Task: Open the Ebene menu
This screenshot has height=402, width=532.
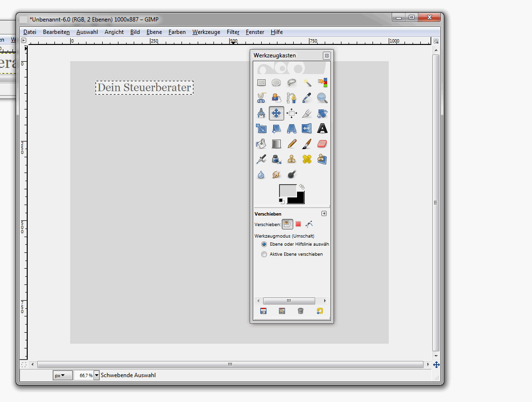Action: pos(154,32)
